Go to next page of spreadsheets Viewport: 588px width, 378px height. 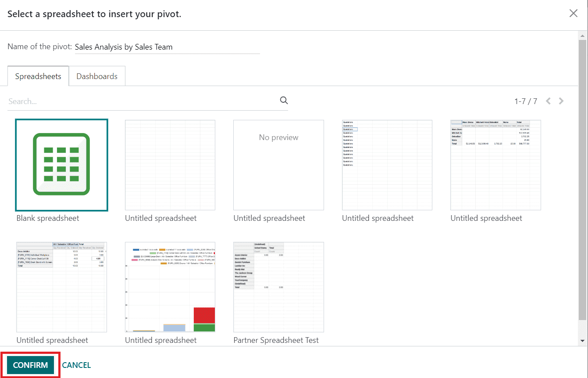[x=561, y=101]
